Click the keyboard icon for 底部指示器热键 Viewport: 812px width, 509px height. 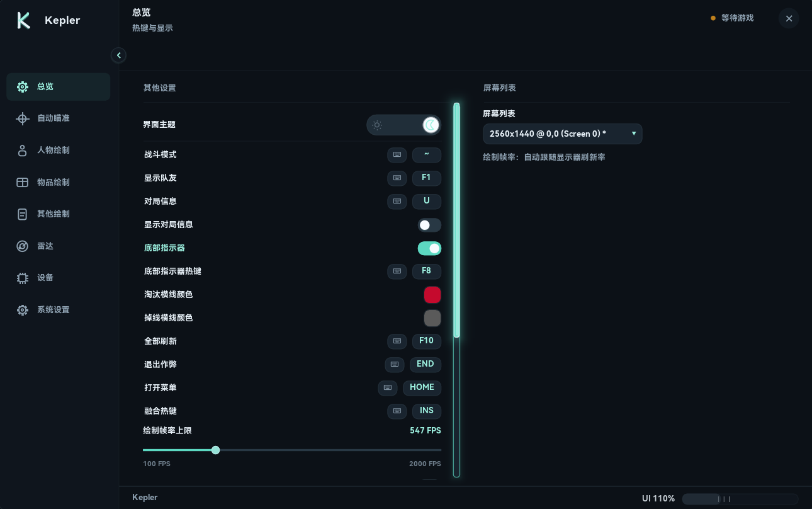pos(397,271)
